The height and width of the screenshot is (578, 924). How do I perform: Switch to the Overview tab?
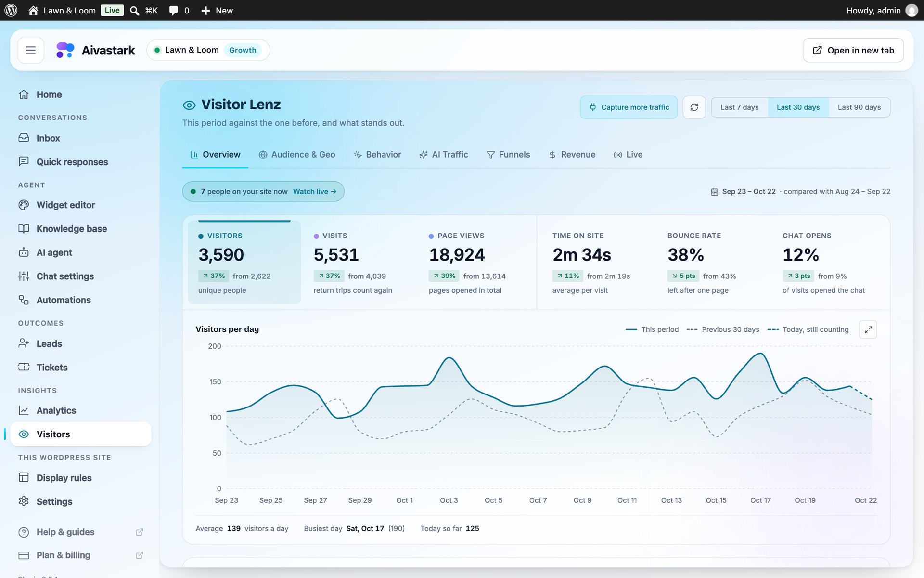[x=215, y=155]
